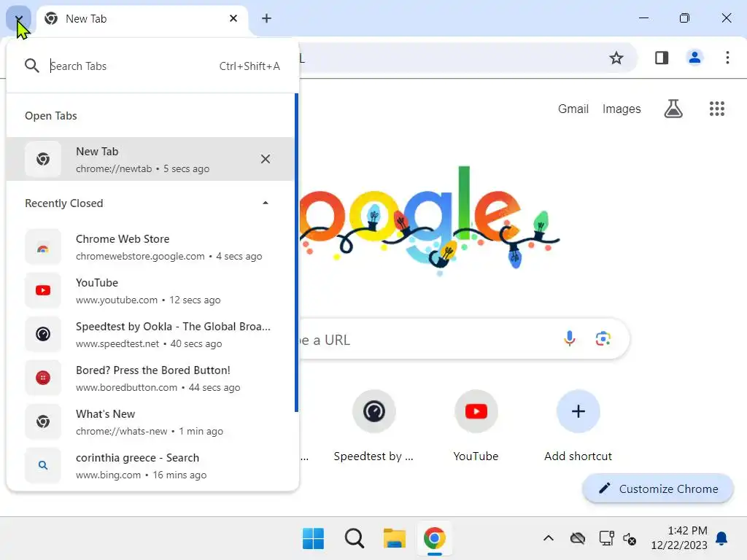Open File Explorer from taskbar
This screenshot has width=747, height=560.
click(395, 539)
